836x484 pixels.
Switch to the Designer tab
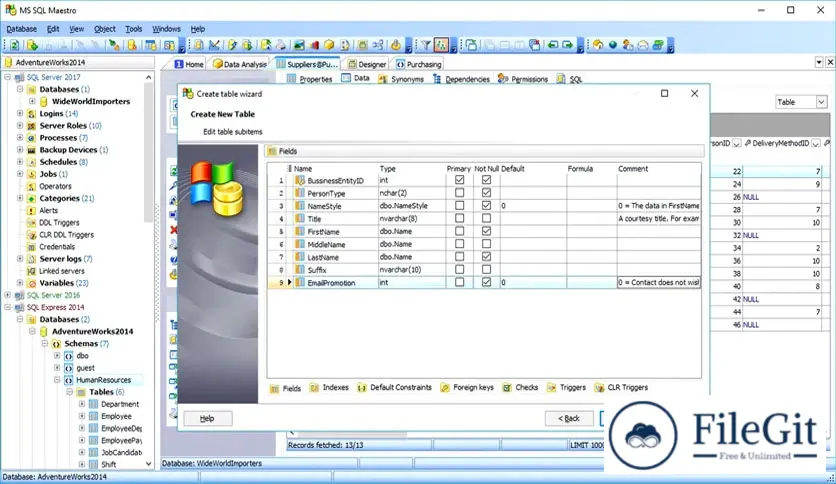tap(367, 64)
